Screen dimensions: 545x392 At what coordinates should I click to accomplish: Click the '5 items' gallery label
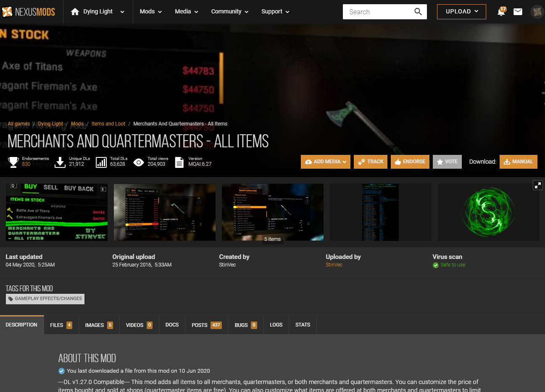pyautogui.click(x=272, y=239)
